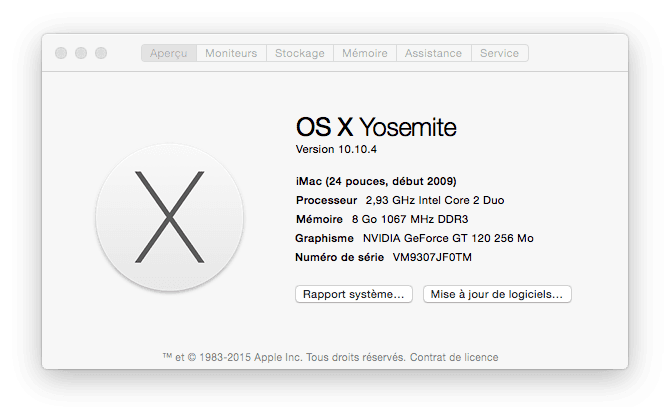Go to the Mémoire tab

pos(364,53)
